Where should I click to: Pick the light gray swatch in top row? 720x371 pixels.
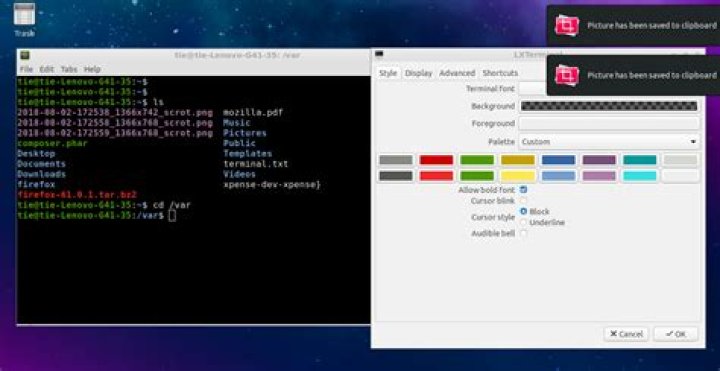681,160
